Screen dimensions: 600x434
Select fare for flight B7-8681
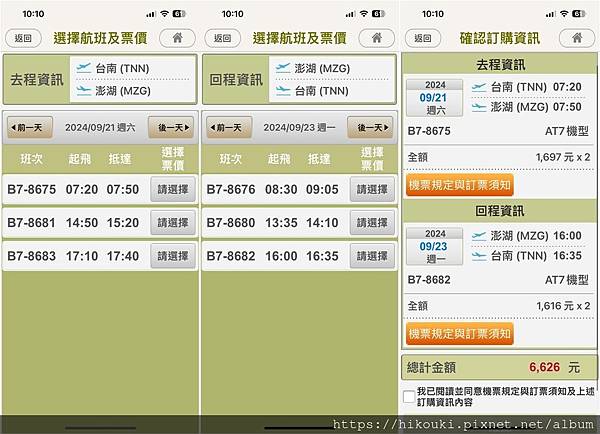173,223
